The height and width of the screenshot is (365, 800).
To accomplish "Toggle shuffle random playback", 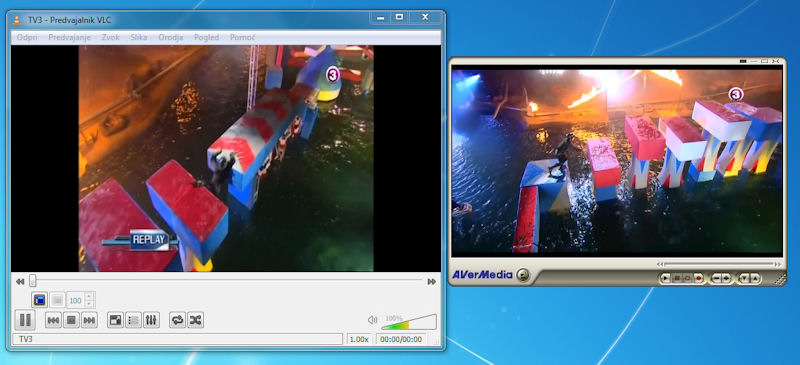I will (x=195, y=321).
